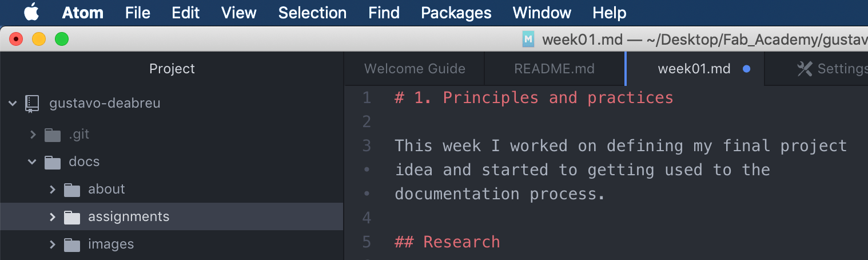Open the File menu
This screenshot has width=868, height=260.
pos(137,13)
